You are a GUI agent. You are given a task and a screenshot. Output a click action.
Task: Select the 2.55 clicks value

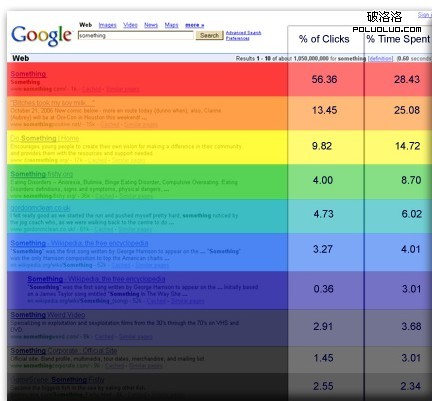tap(323, 386)
